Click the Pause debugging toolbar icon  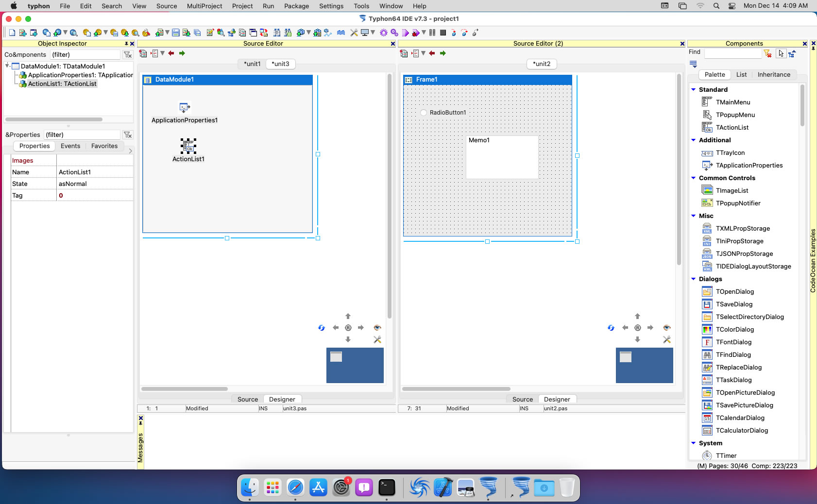pyautogui.click(x=432, y=33)
